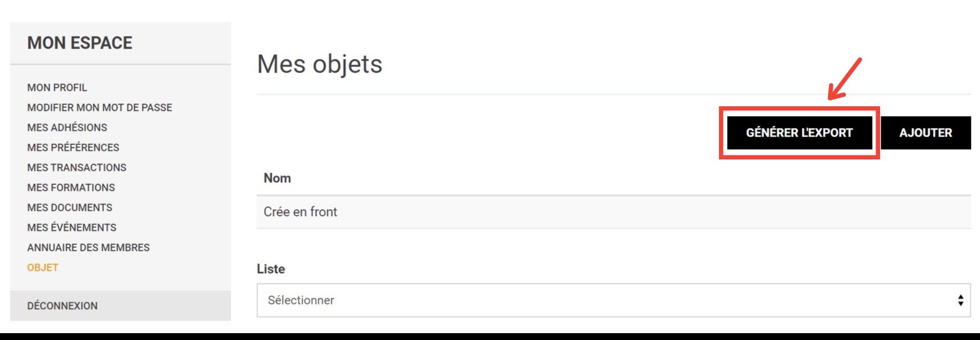
Task: Click the Mes objets page title
Action: [320, 64]
